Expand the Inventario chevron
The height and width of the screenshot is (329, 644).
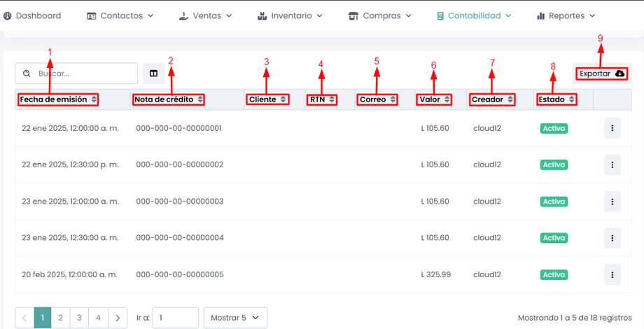319,15
